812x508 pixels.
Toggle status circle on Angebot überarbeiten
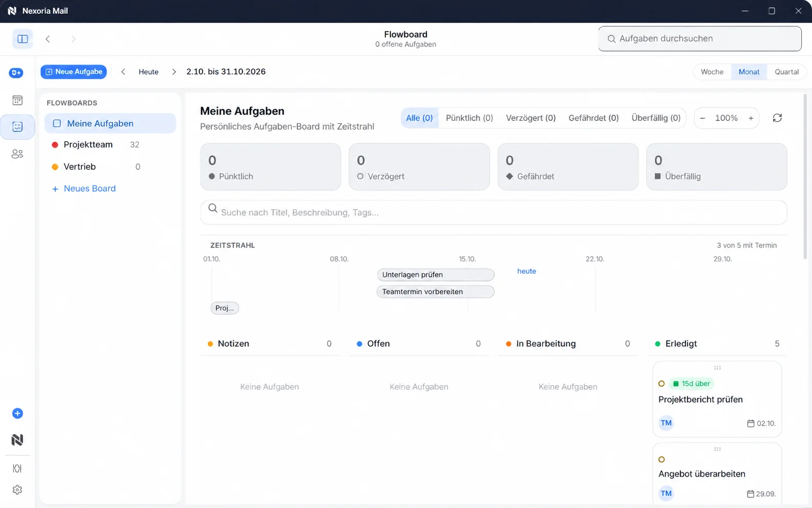click(x=661, y=459)
